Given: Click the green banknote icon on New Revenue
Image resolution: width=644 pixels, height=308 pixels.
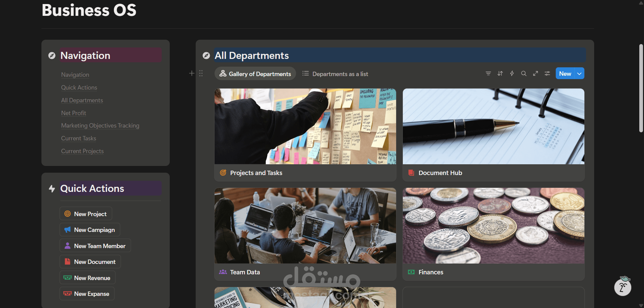Looking at the screenshot, I should click(x=67, y=278).
